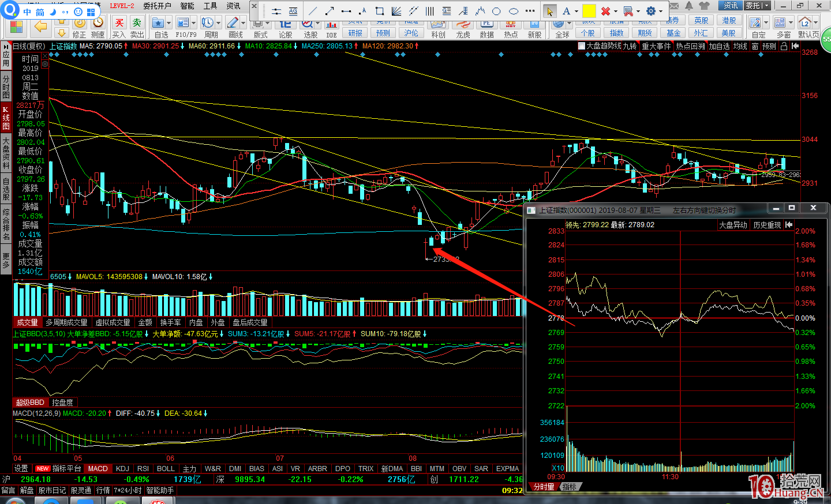Select the circle drawing tool

pyautogui.click(x=496, y=11)
